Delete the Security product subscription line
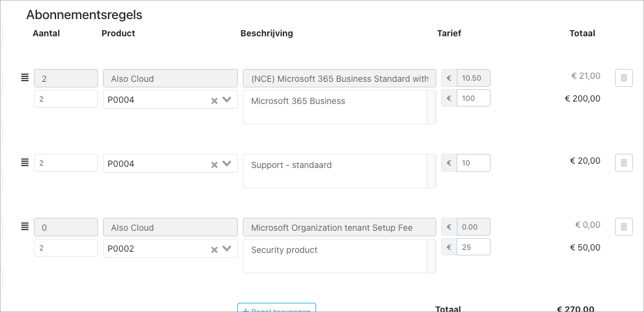The height and width of the screenshot is (312, 644). click(x=624, y=226)
